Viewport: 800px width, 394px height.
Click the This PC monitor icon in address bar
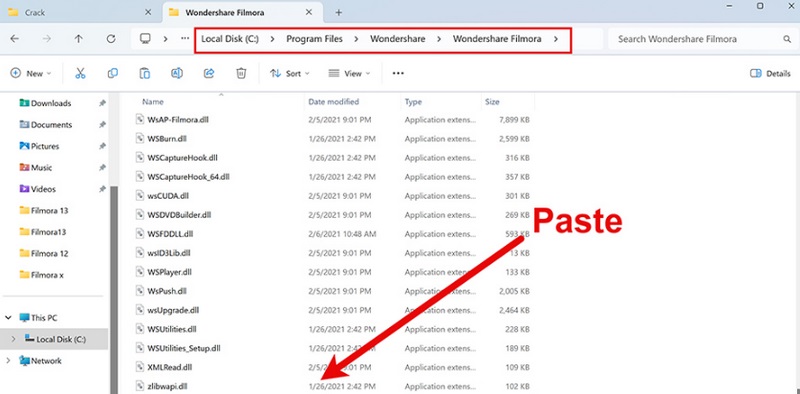(146, 39)
